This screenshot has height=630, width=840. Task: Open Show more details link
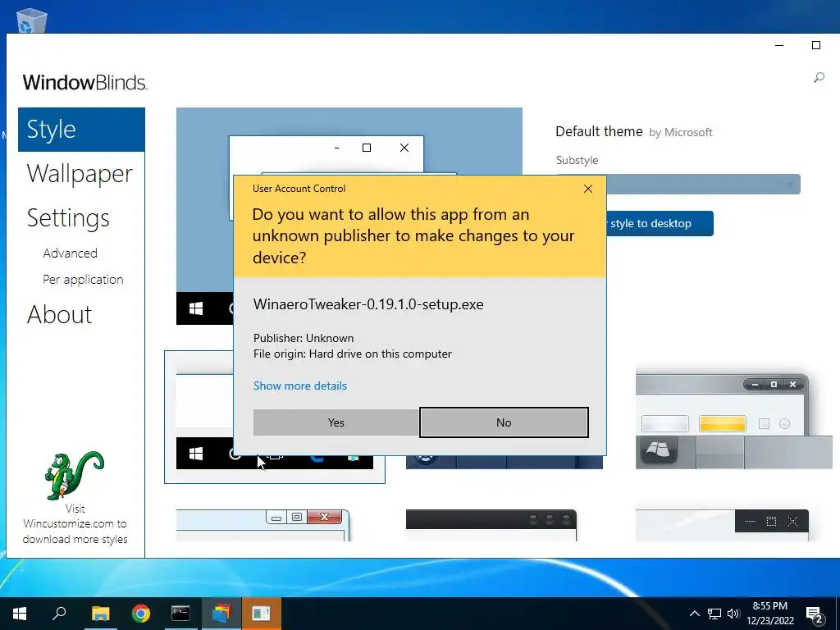300,386
